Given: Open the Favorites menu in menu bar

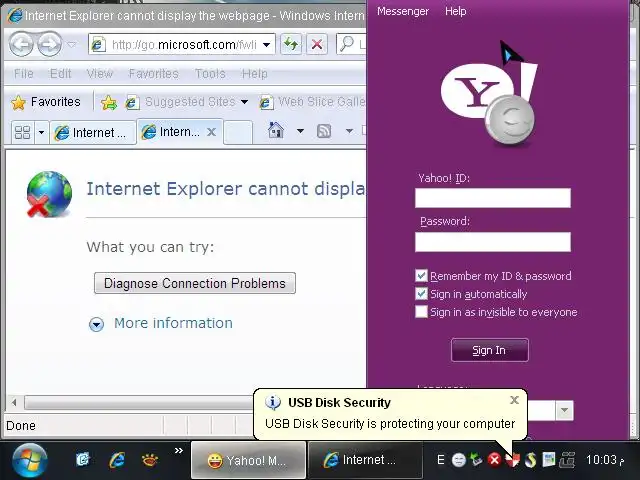Looking at the screenshot, I should (153, 74).
